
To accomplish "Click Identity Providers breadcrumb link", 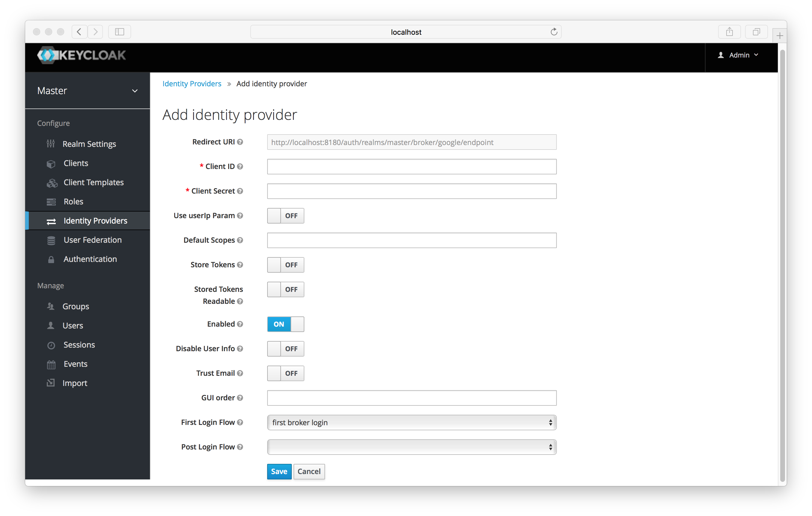I will click(x=192, y=83).
